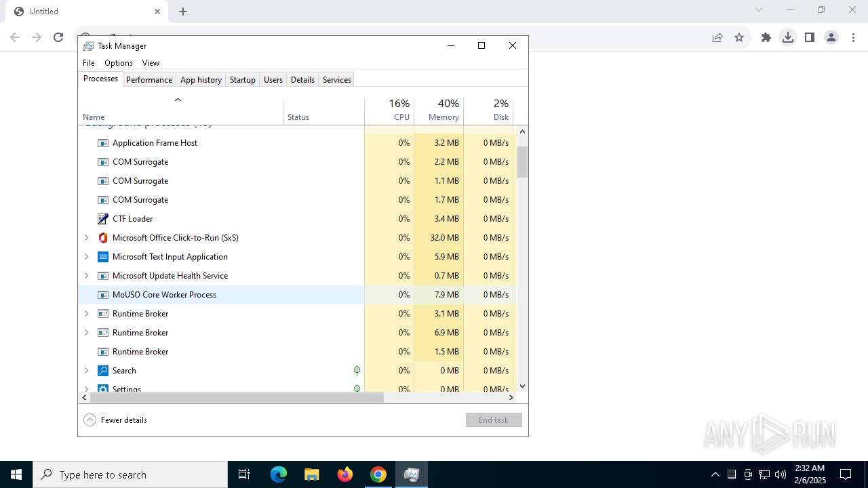Open the View menu in Task Manager
Image resolution: width=868 pixels, height=488 pixels.
[151, 63]
